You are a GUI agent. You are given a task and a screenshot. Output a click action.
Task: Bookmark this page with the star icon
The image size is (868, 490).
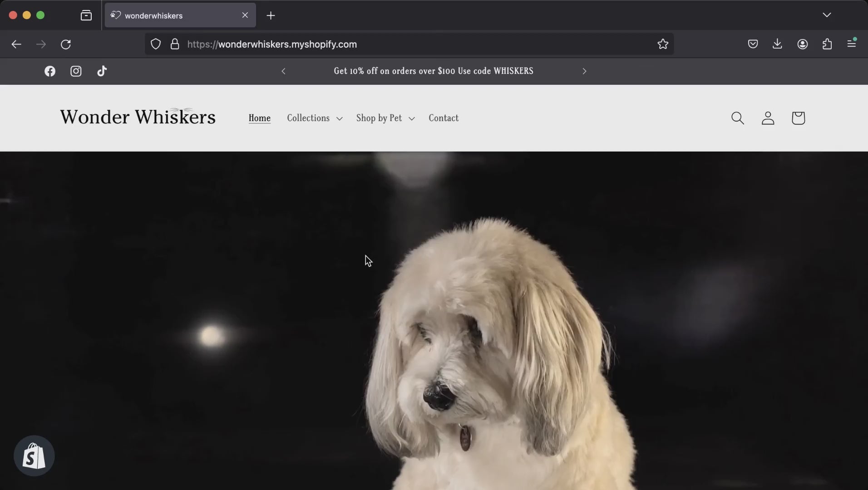tap(663, 44)
